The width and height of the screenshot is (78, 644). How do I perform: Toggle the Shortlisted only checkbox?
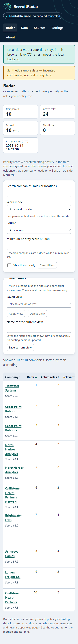point(9,265)
